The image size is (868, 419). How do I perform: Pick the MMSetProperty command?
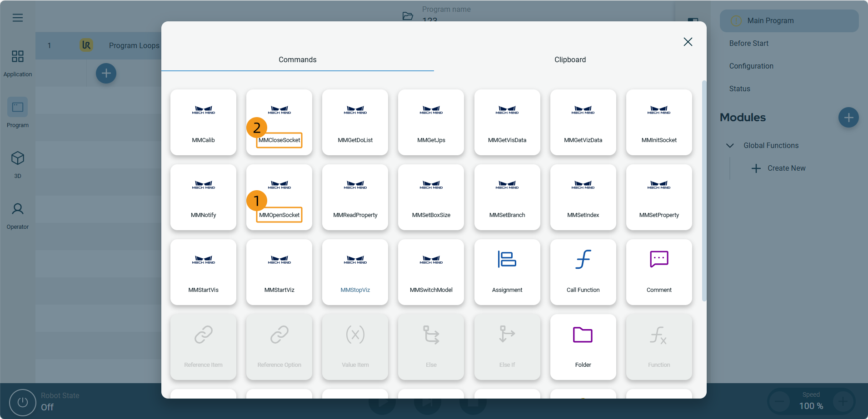coord(659,197)
